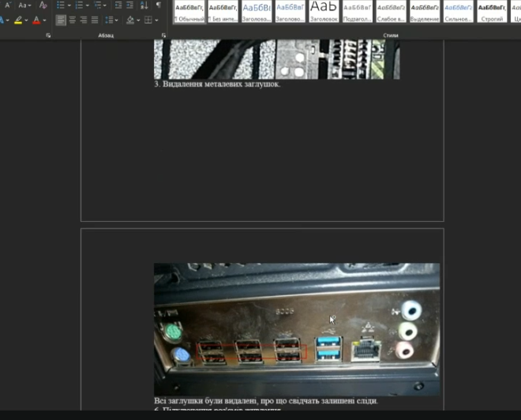Open the Sort A-to-Z tool
521x420 pixels.
(x=144, y=5)
